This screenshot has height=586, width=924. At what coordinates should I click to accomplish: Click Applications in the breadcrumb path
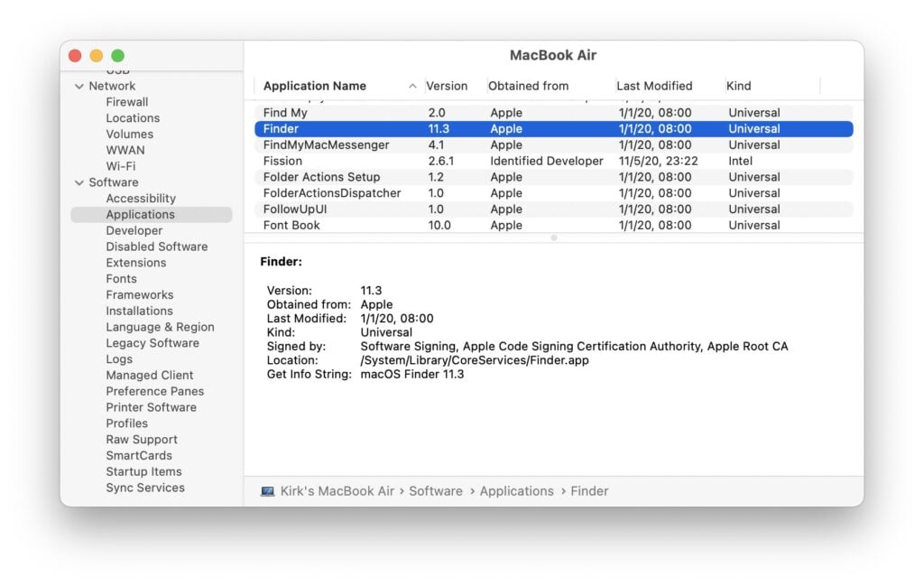pyautogui.click(x=517, y=490)
